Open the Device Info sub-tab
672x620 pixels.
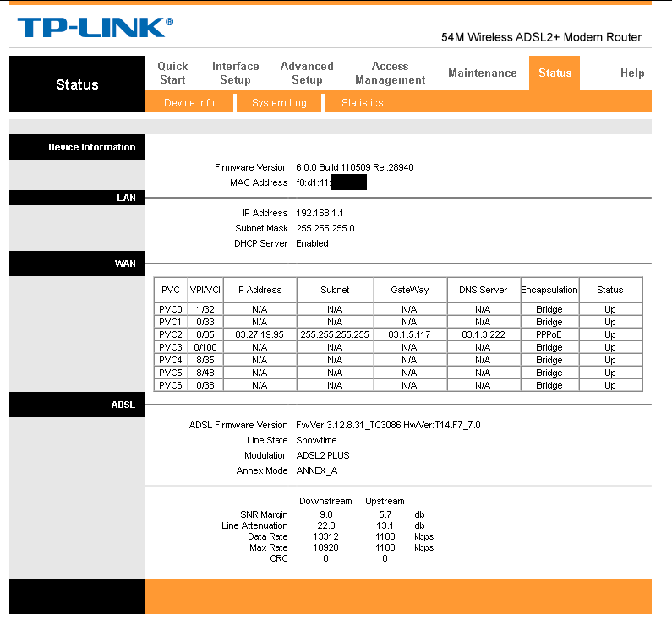(189, 103)
